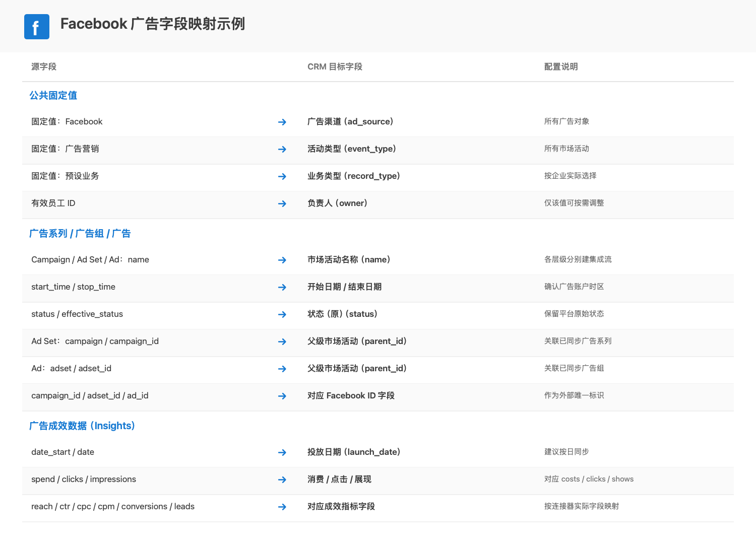
Task: Click the note 关联已同步广告组
Action: click(574, 368)
